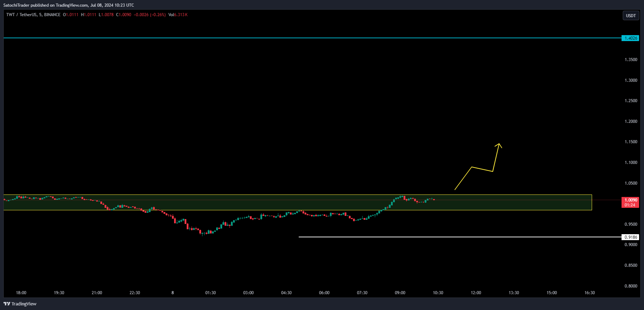Click the 1.2500 price axis label

coord(631,101)
